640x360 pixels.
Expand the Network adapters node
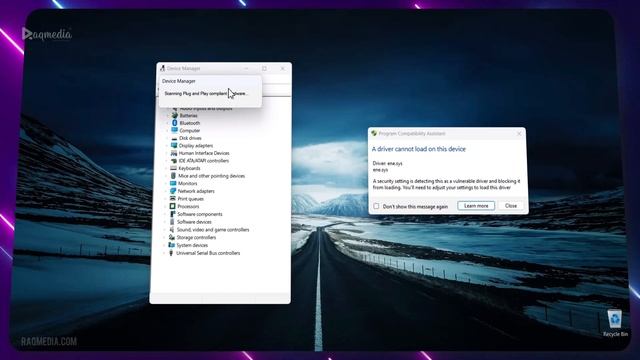click(166, 191)
